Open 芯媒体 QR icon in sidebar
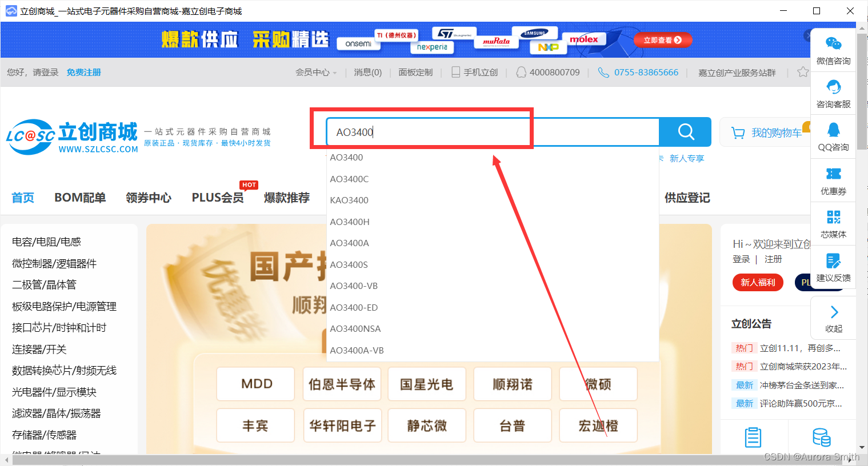Image resolution: width=868 pixels, height=466 pixels. [833, 217]
